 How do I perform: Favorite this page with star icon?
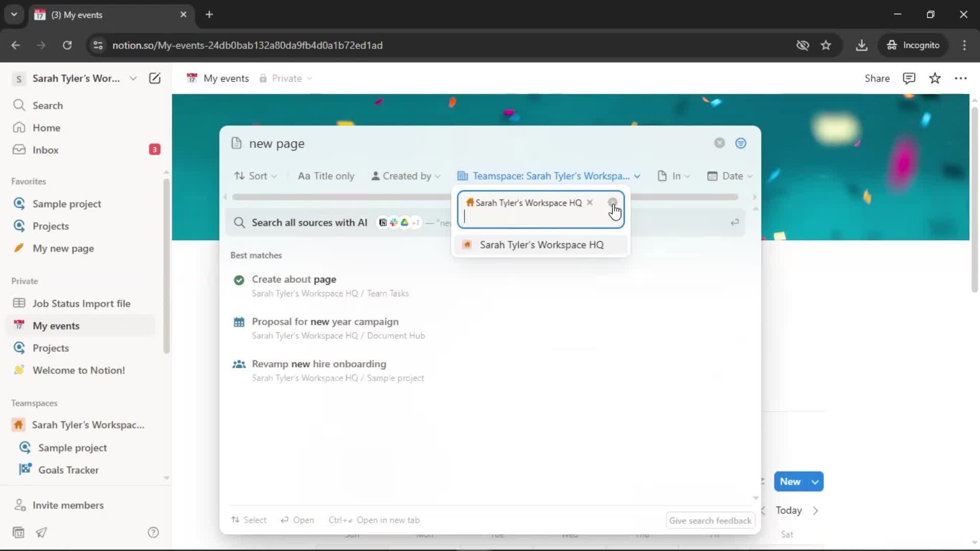935,78
